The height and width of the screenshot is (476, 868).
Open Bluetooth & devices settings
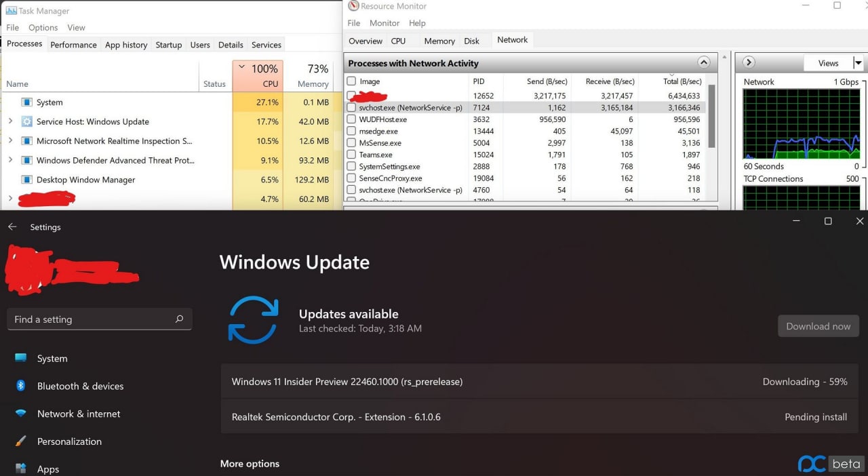point(80,386)
